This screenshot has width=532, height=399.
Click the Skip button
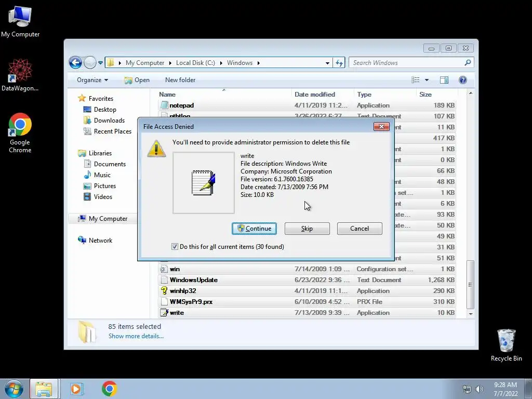(x=307, y=229)
